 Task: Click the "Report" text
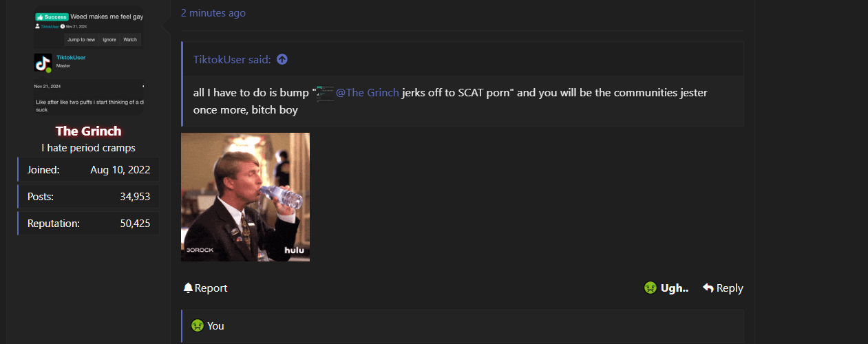pyautogui.click(x=211, y=288)
